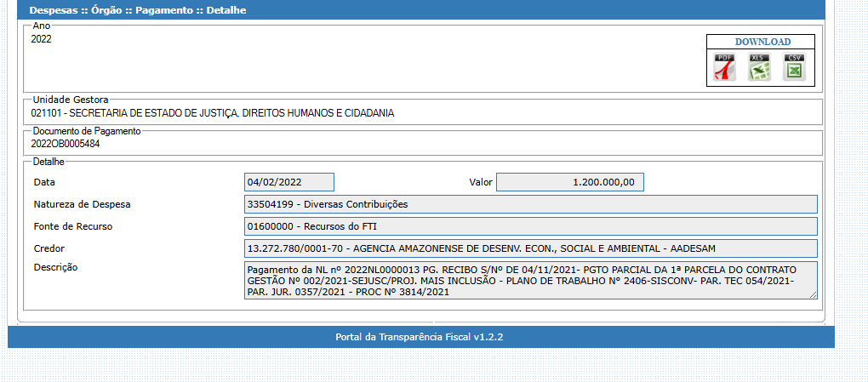Screen dimensions: 868x382
Task: Click the Valor field showing 1.200.000,00
Action: tap(569, 182)
